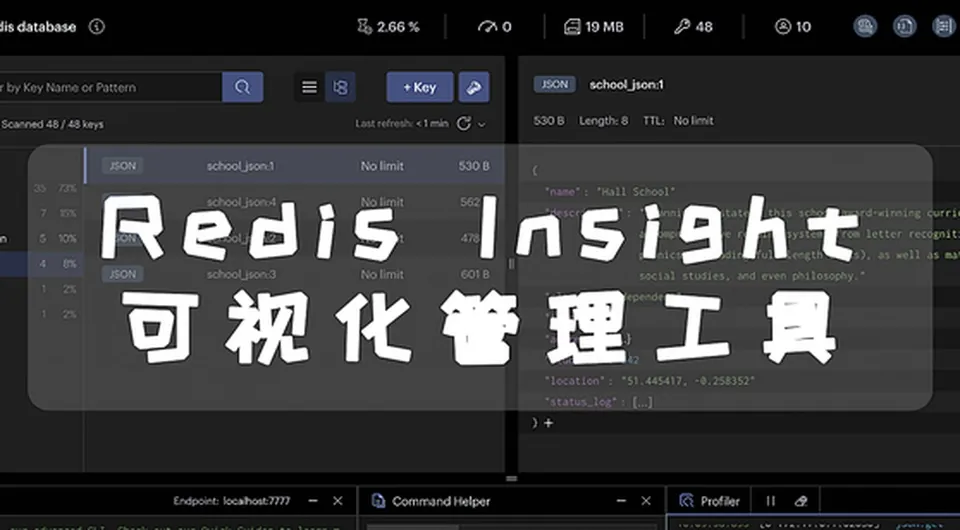This screenshot has height=530, width=960.
Task: Open the middle circular icon in top-right header
Action: (x=904, y=26)
